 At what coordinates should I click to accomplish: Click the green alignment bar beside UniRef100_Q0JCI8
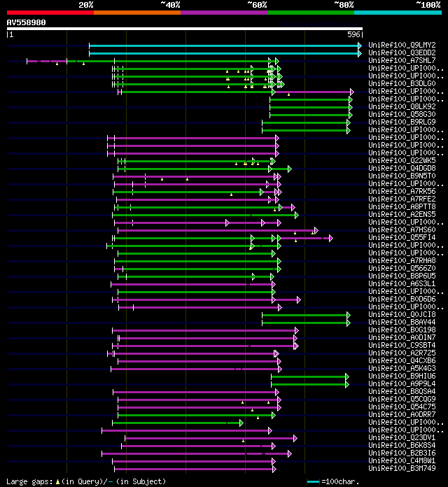click(307, 316)
